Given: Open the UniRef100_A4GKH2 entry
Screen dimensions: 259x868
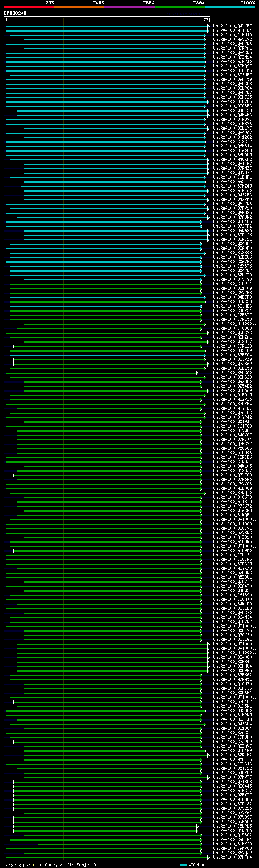Looking at the screenshot, I should [232, 160].
